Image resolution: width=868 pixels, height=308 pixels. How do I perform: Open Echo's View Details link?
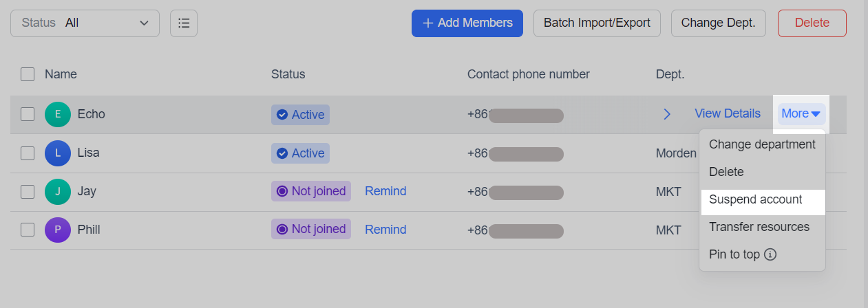728,113
